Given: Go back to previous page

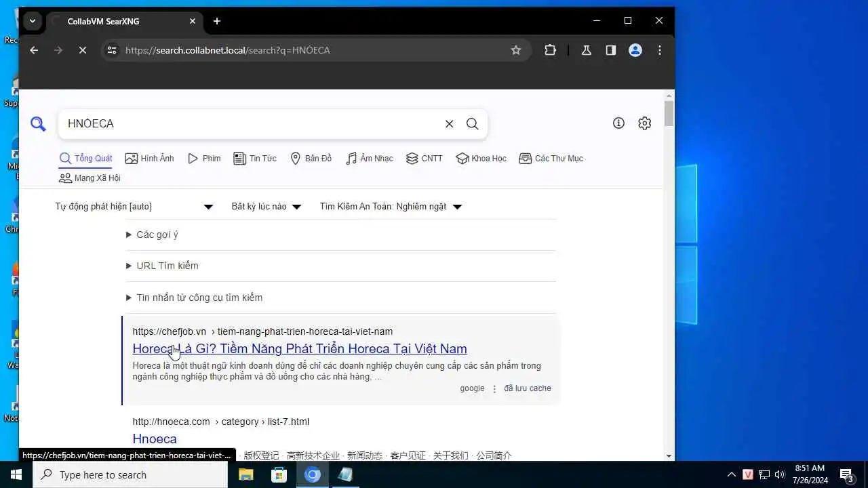Looking at the screenshot, I should click(x=34, y=50).
